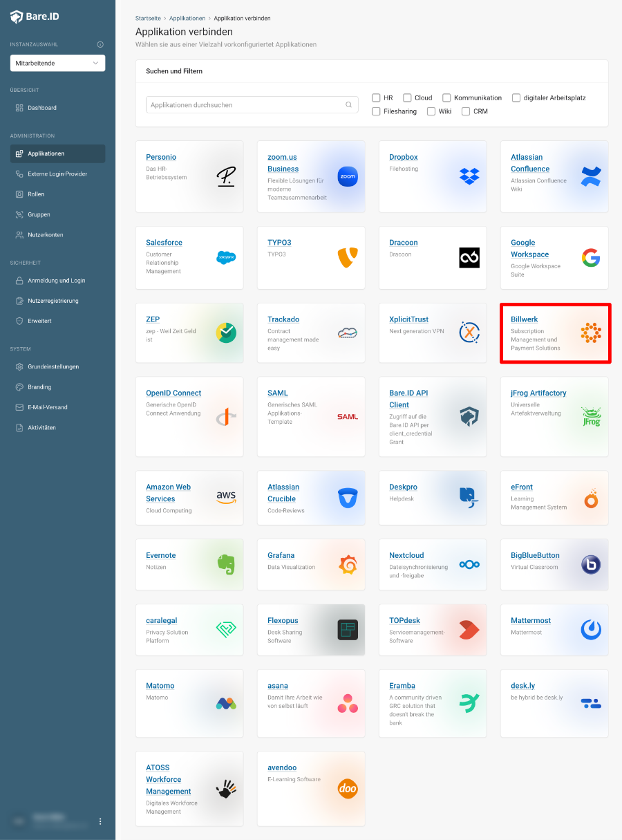Select the Deskpro application card

pos(433,498)
